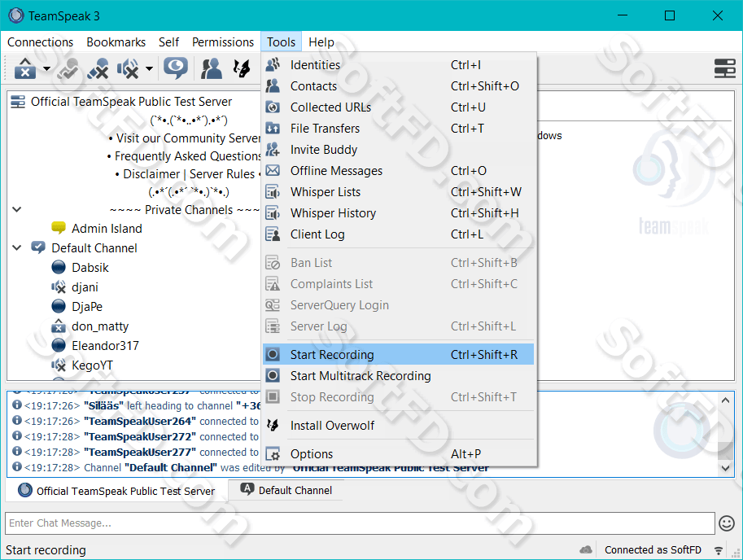Click the chat bubble toolbar icon
This screenshot has width=743, height=560.
pyautogui.click(x=176, y=68)
